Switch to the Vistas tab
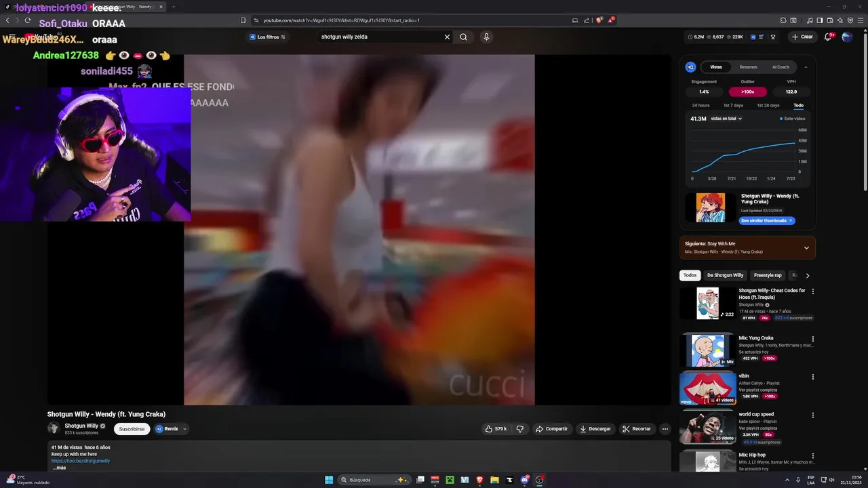The height and width of the screenshot is (488, 868). pos(716,67)
